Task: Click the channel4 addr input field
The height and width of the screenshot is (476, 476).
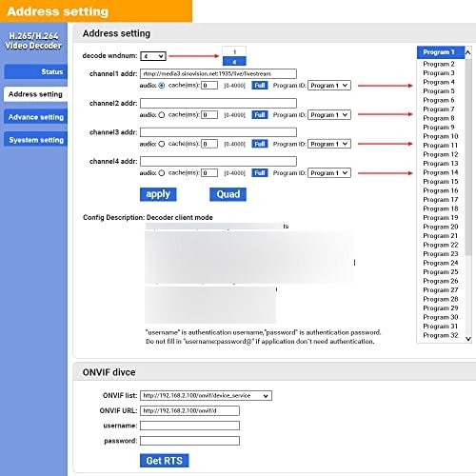Action: (x=218, y=162)
